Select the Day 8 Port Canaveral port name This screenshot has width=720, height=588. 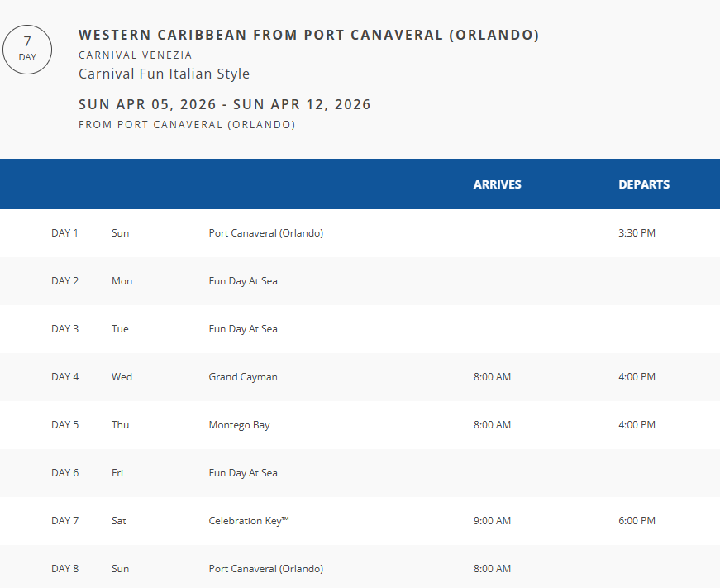click(265, 569)
